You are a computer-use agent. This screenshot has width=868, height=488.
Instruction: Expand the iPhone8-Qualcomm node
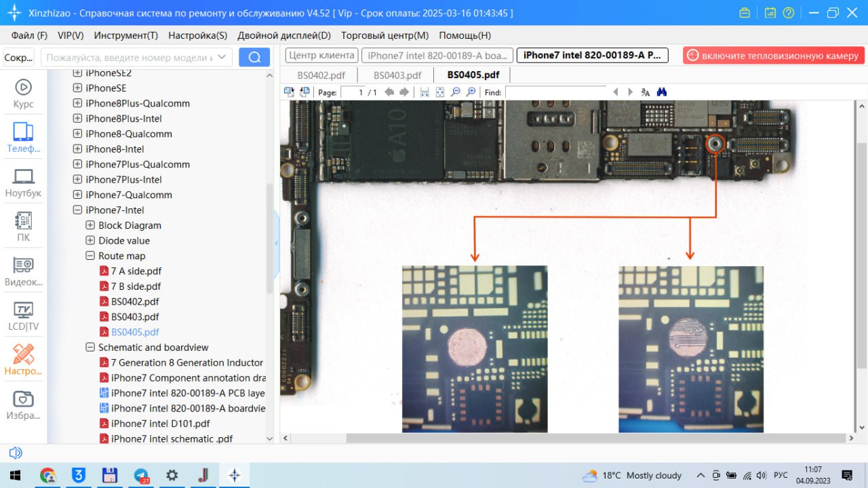point(77,134)
